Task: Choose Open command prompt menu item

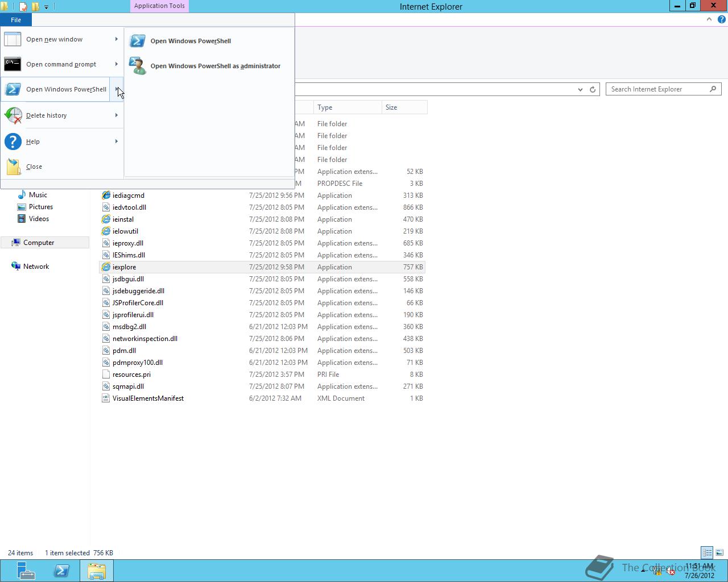Action: (x=62, y=64)
